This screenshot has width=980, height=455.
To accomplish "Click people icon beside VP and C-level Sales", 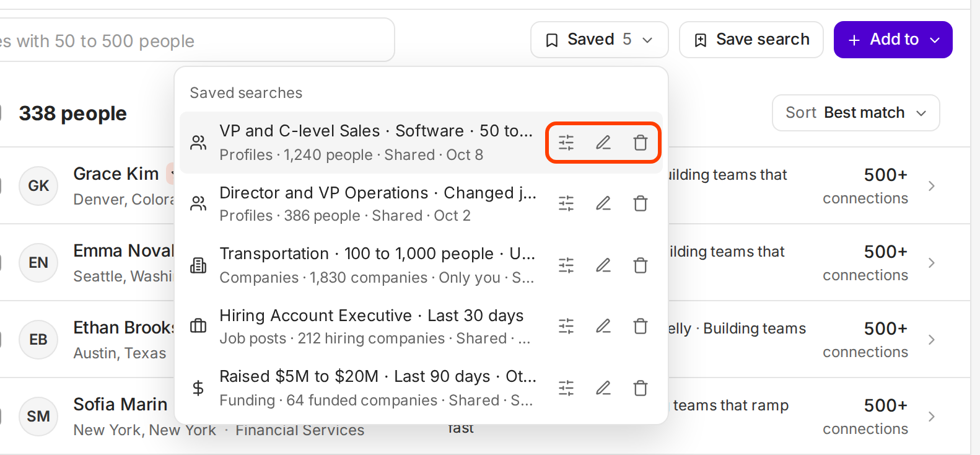I will [x=198, y=143].
